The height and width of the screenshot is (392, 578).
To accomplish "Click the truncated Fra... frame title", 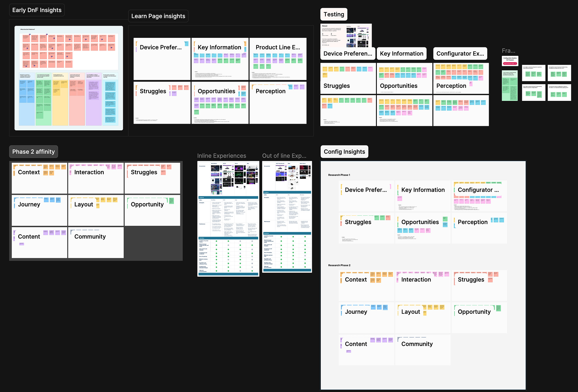I will coord(508,51).
